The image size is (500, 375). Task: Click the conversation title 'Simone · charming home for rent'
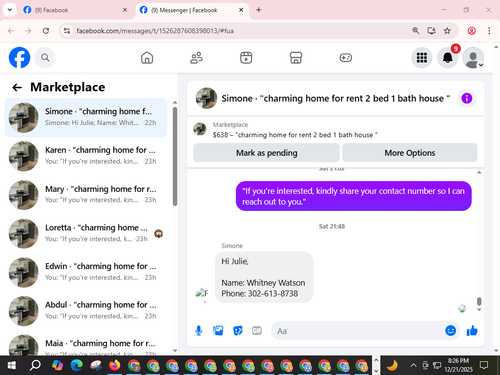pyautogui.click(x=336, y=99)
